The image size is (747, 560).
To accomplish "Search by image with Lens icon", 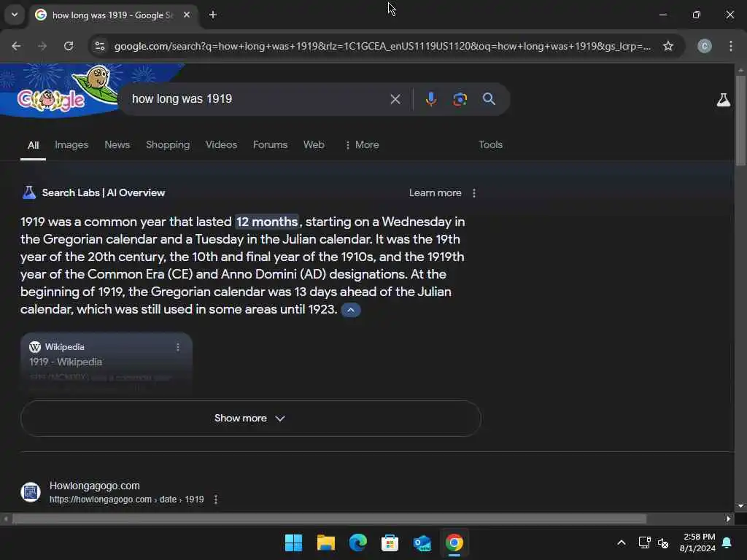I will (460, 99).
